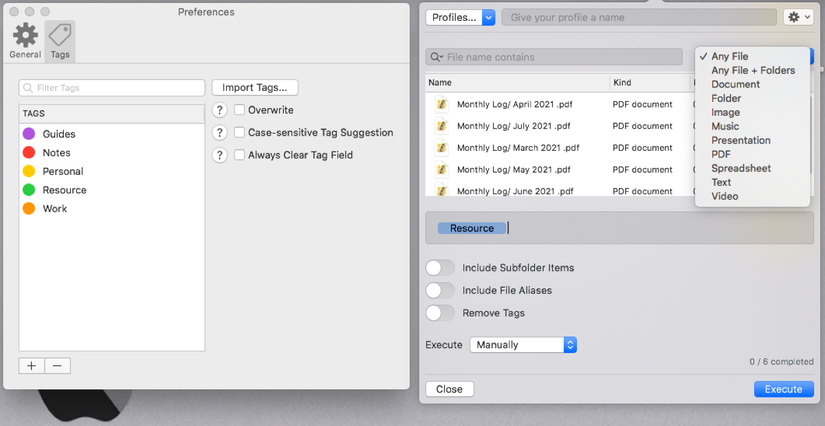
Task: Select the Notes tag row
Action: (112, 153)
